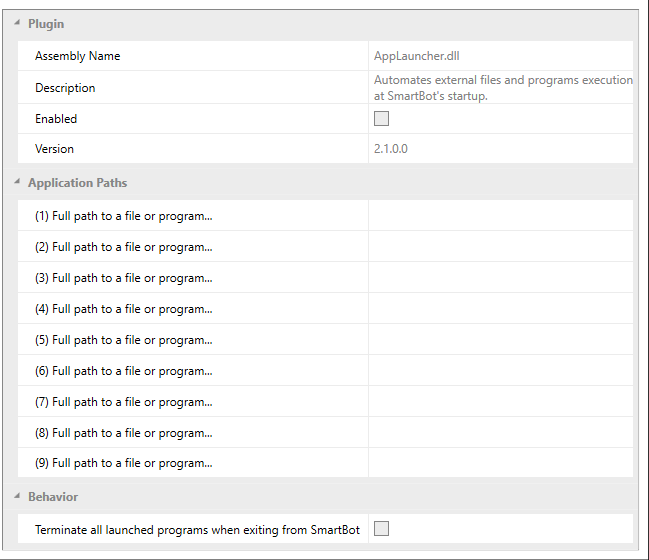Screen dimensions: 649x560
Task: Click path field (6) value box
Action: tap(501, 371)
